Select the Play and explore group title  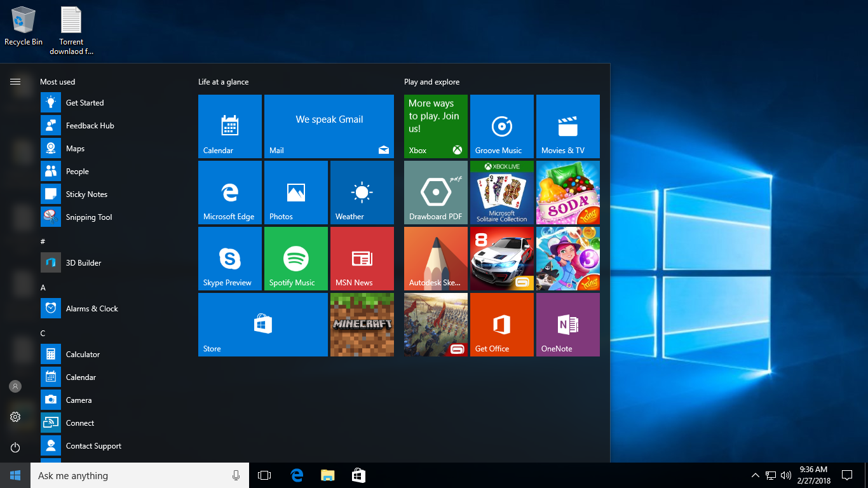point(431,82)
